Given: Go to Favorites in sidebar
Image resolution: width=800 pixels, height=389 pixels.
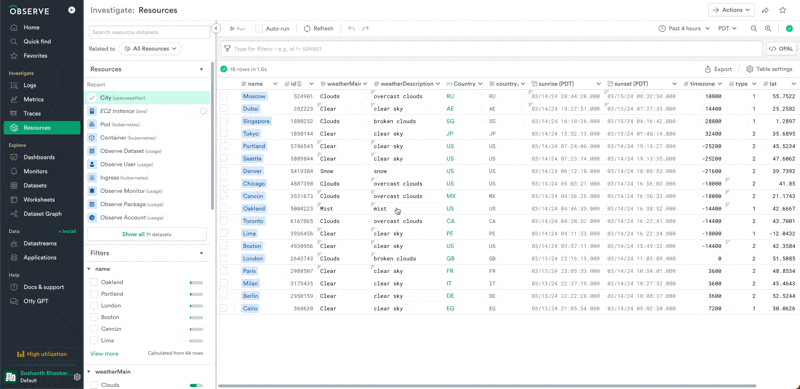Looking at the screenshot, I should [35, 56].
